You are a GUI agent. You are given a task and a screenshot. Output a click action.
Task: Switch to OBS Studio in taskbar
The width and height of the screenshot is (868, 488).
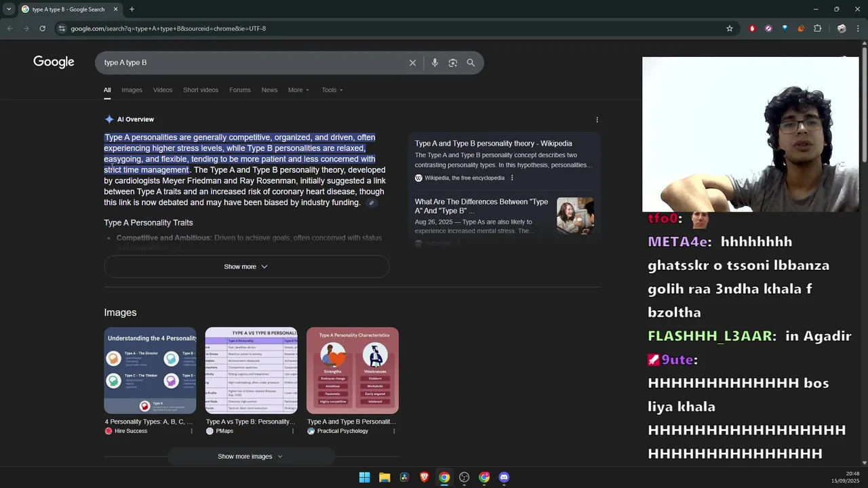(464, 477)
